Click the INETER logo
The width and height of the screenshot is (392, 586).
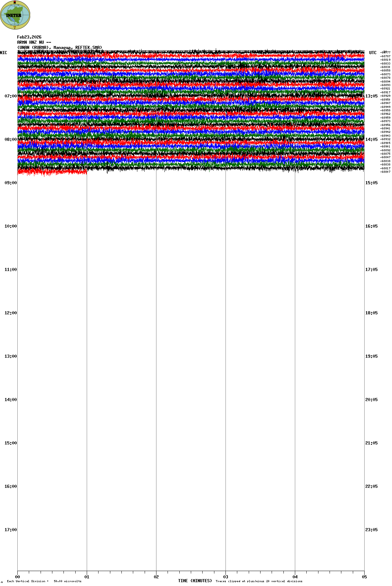coord(15,15)
